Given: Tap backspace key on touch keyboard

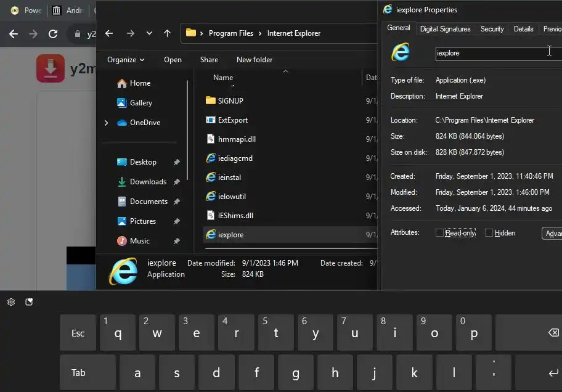Looking at the screenshot, I should (x=529, y=333).
